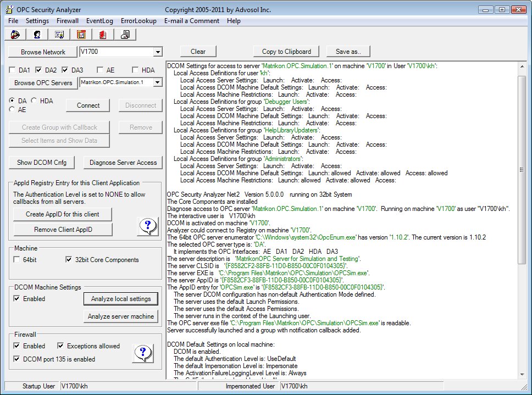This screenshot has height=395, width=532.
Task: Click the red and blue spheres toolbar icon
Action: point(15,35)
